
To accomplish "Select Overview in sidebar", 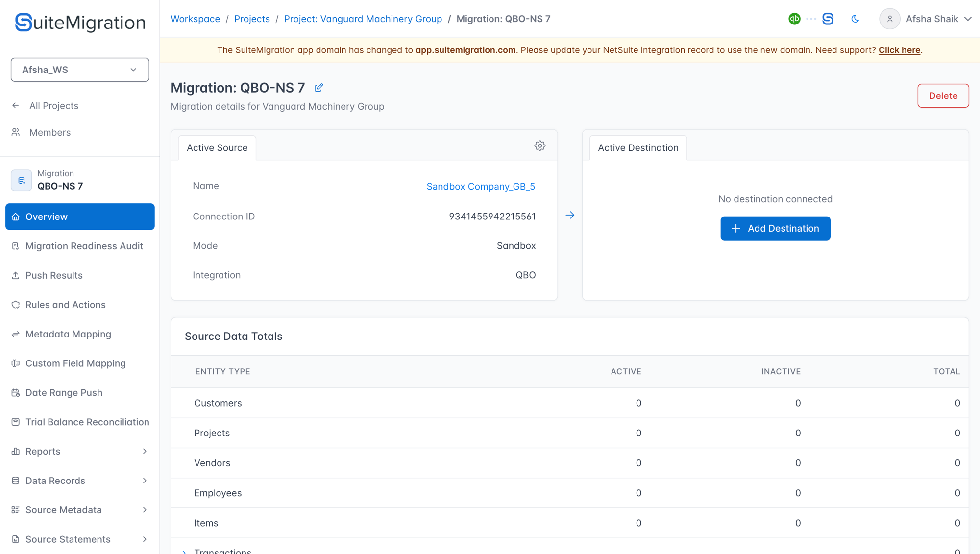I will pyautogui.click(x=80, y=217).
